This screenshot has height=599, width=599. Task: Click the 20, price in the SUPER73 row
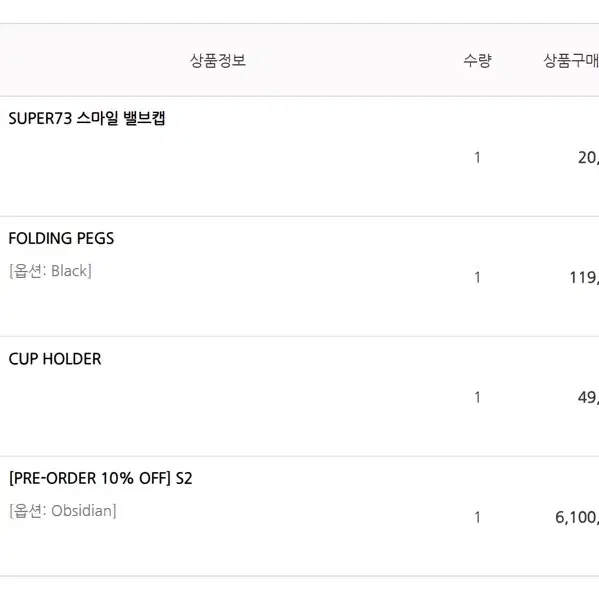588,158
